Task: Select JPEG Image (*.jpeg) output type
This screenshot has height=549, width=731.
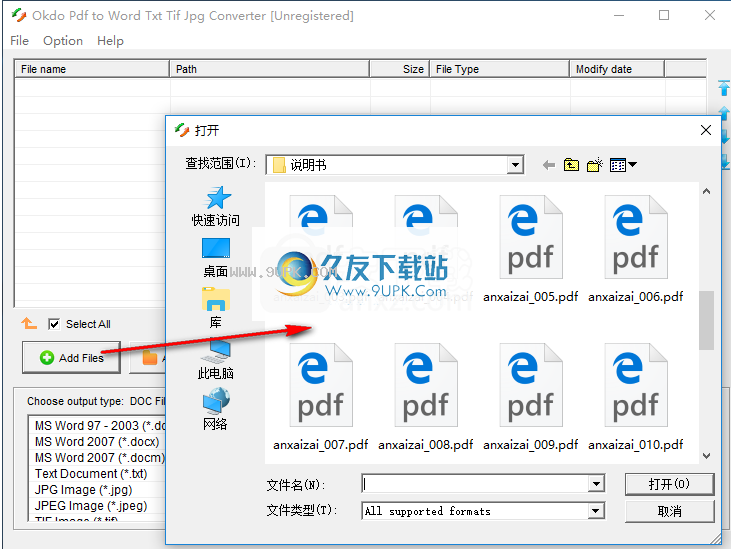Action: tap(97, 506)
